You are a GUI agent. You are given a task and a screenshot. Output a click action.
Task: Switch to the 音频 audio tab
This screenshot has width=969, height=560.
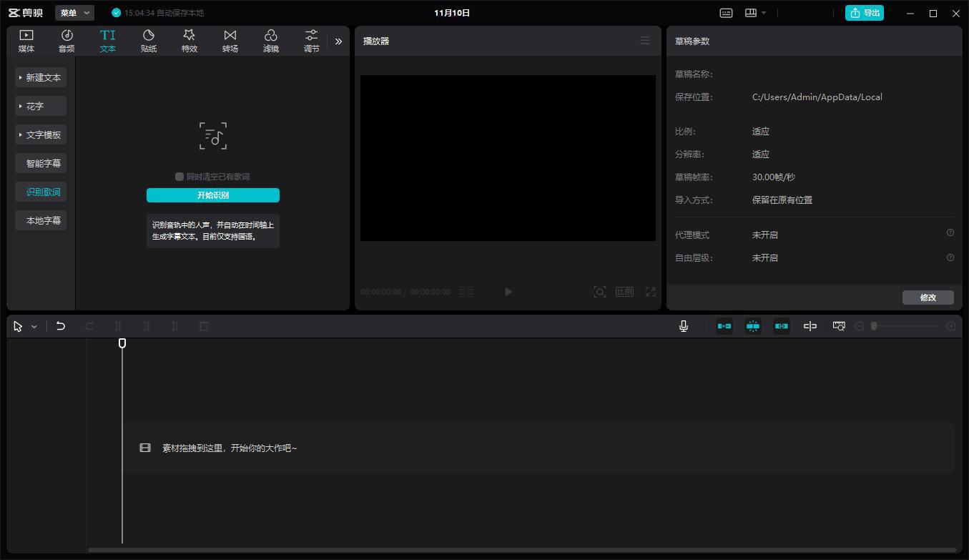click(67, 41)
